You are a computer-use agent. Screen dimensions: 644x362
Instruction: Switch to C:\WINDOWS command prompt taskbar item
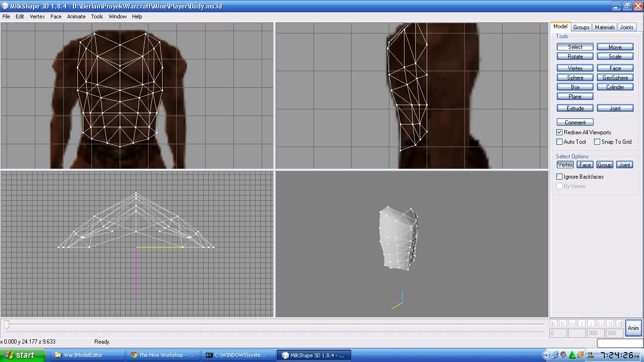click(238, 355)
